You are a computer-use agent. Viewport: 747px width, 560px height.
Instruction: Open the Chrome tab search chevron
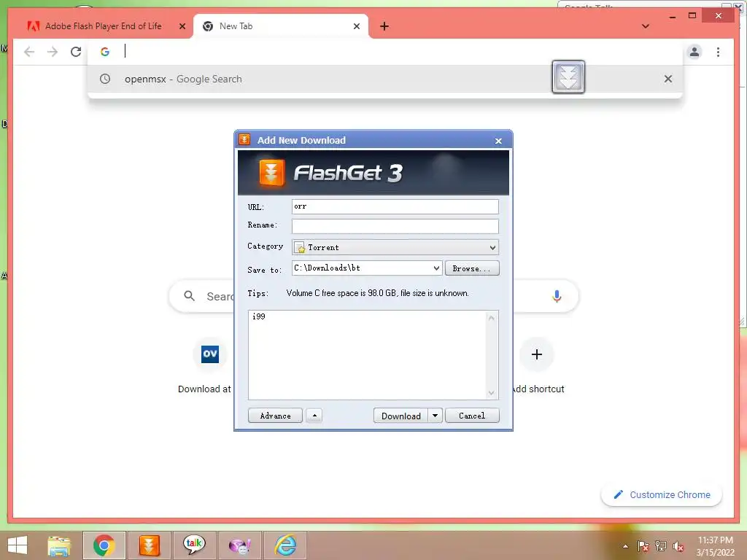pyautogui.click(x=646, y=26)
